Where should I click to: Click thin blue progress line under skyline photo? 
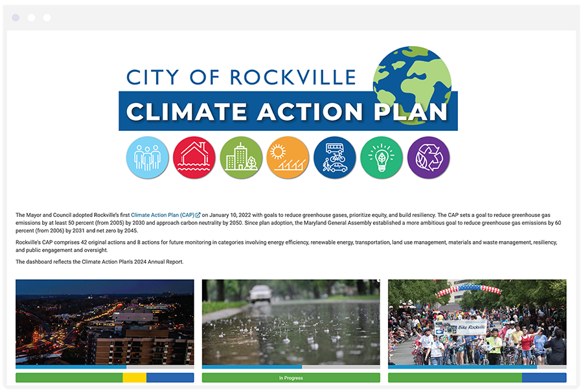tap(71, 367)
